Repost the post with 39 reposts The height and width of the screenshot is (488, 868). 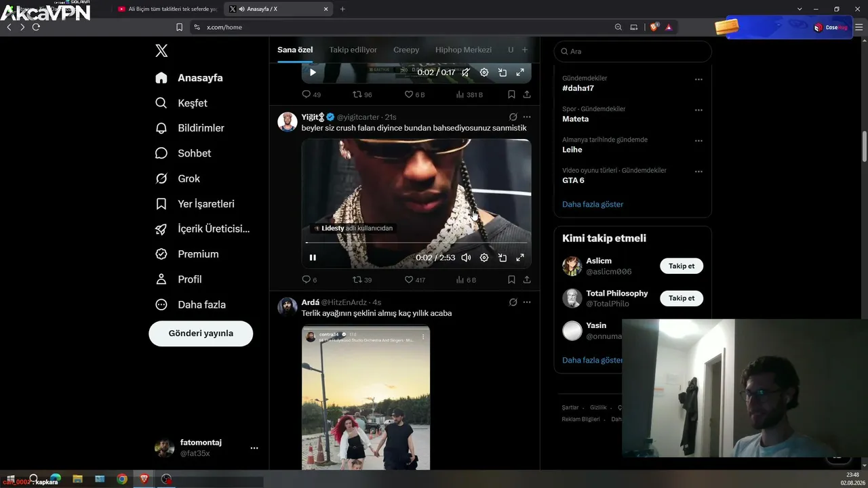362,279
